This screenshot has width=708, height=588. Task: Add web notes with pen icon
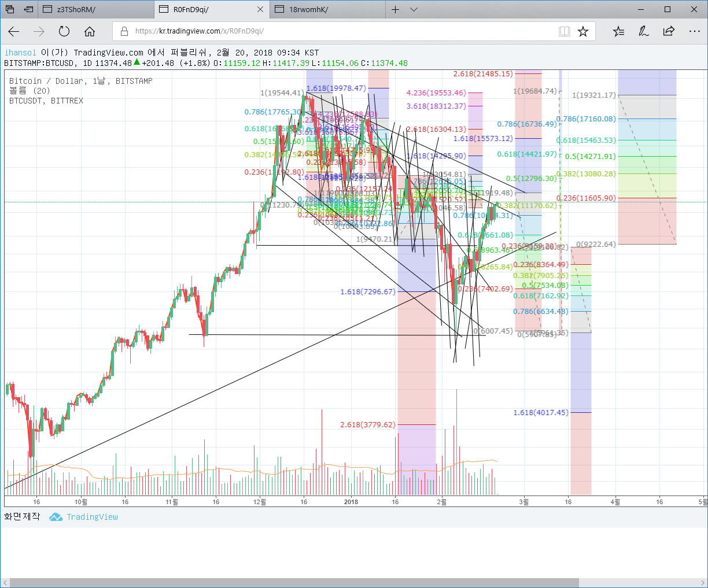pyautogui.click(x=644, y=31)
